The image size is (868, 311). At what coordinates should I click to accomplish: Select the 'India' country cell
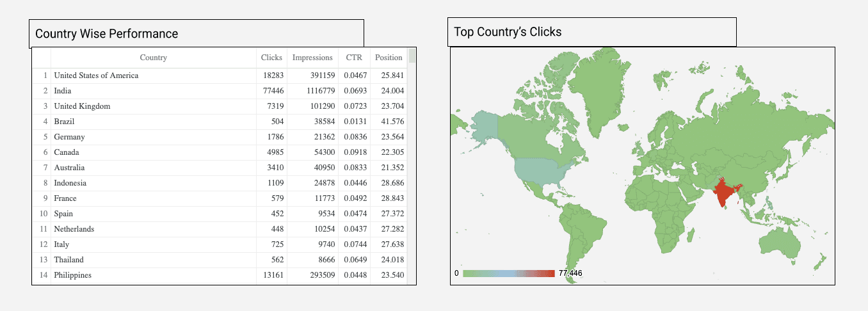pos(154,91)
